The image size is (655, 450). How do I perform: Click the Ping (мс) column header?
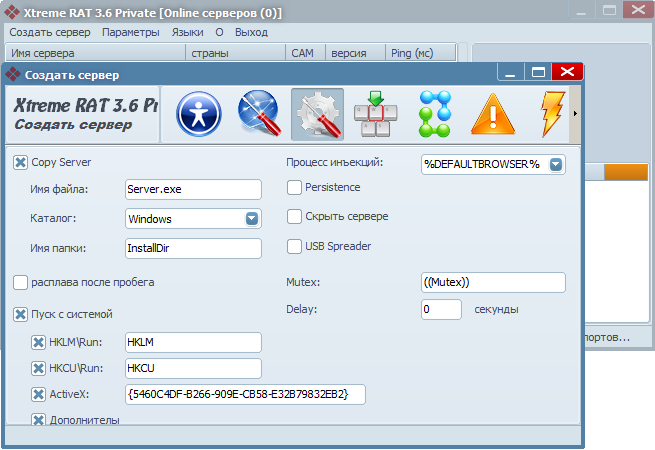point(421,53)
